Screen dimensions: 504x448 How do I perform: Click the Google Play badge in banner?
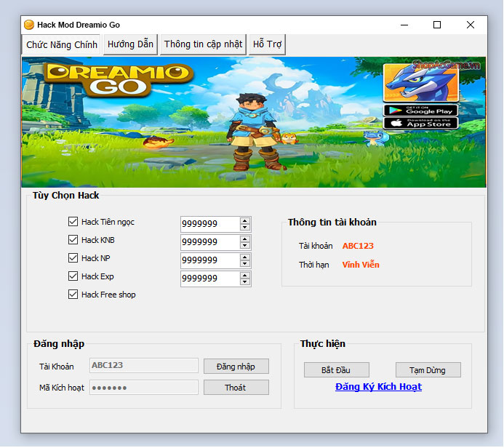pos(420,111)
